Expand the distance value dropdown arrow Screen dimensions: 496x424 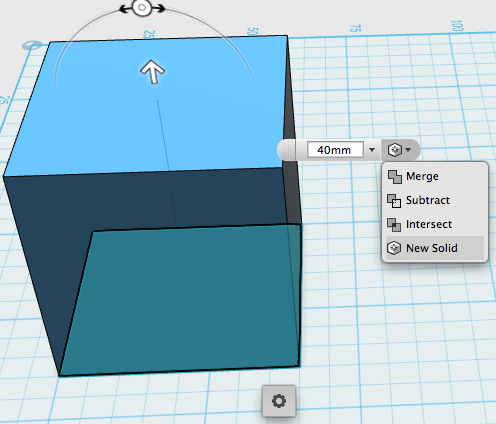click(372, 150)
